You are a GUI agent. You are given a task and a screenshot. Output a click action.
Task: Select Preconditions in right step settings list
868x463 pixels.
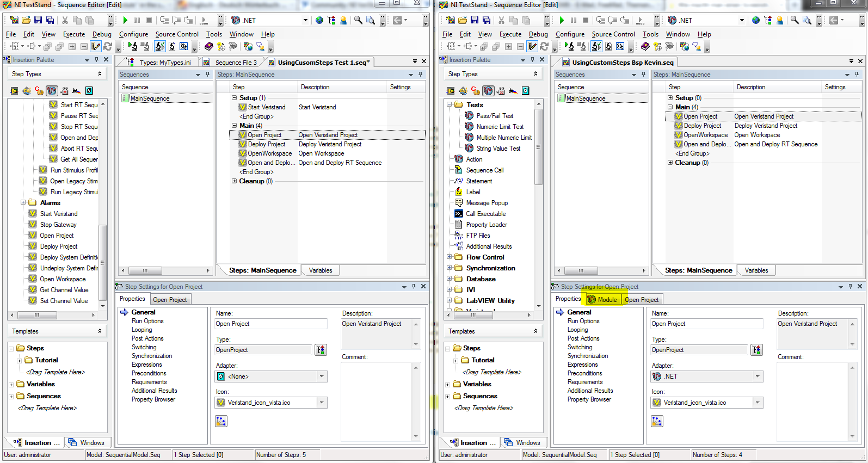pyautogui.click(x=585, y=373)
